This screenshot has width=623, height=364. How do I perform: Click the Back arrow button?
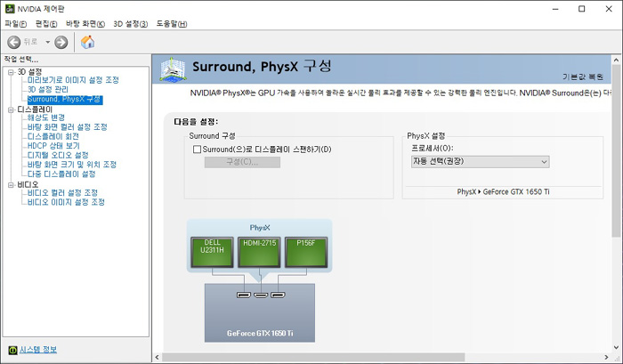pos(14,42)
